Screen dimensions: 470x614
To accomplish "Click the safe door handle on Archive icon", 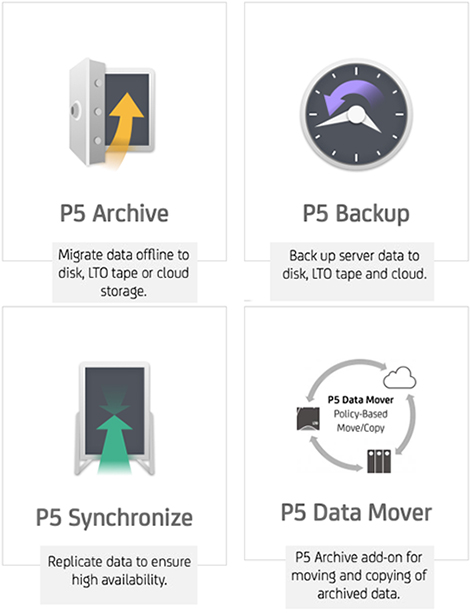I will [76, 110].
